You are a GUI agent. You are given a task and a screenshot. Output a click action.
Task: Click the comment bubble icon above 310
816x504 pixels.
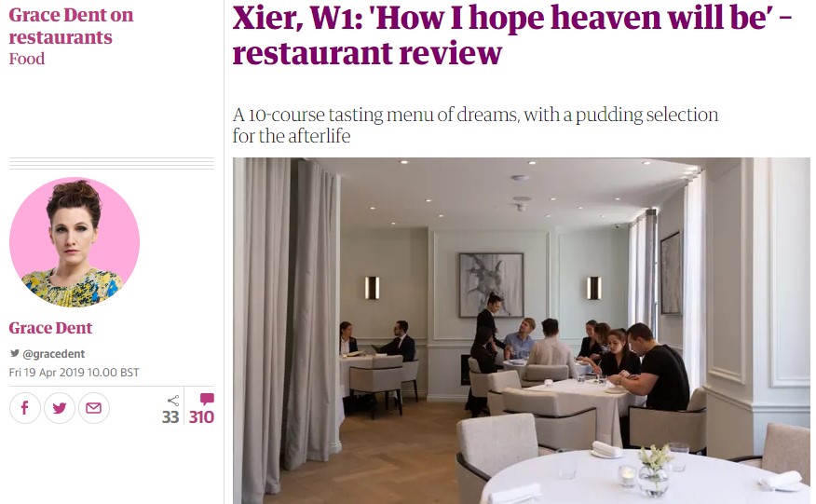coord(207,399)
